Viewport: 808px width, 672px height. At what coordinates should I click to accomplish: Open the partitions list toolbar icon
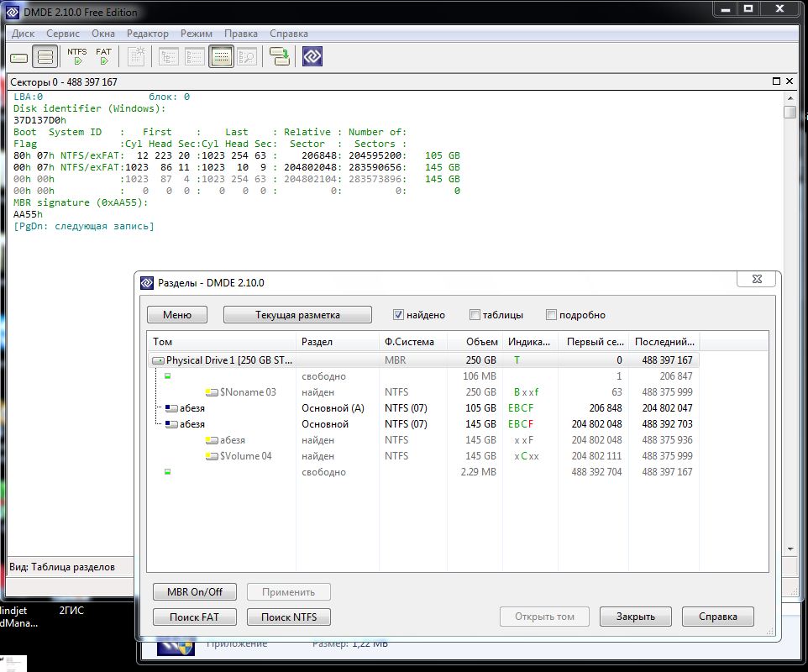(45, 57)
